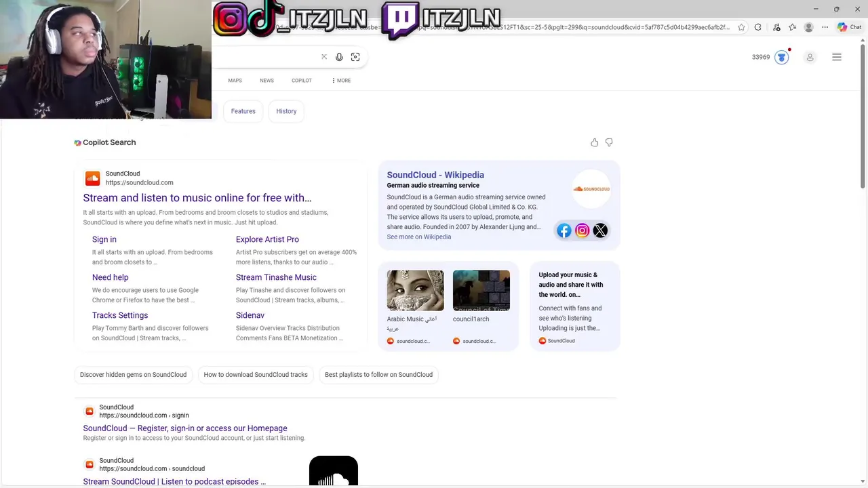Switch to the NEWS search tab
This screenshot has height=488, width=868.
267,81
